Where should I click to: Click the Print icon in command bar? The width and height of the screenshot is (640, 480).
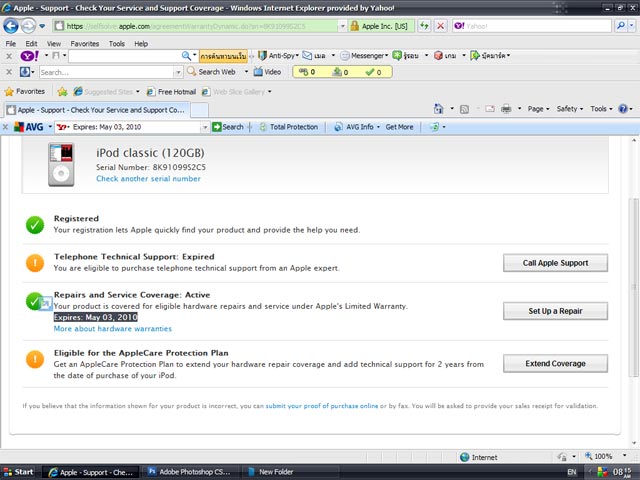(506, 109)
